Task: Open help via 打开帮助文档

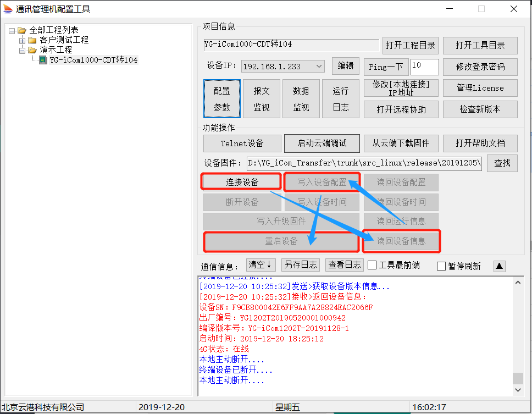Action: [480, 143]
